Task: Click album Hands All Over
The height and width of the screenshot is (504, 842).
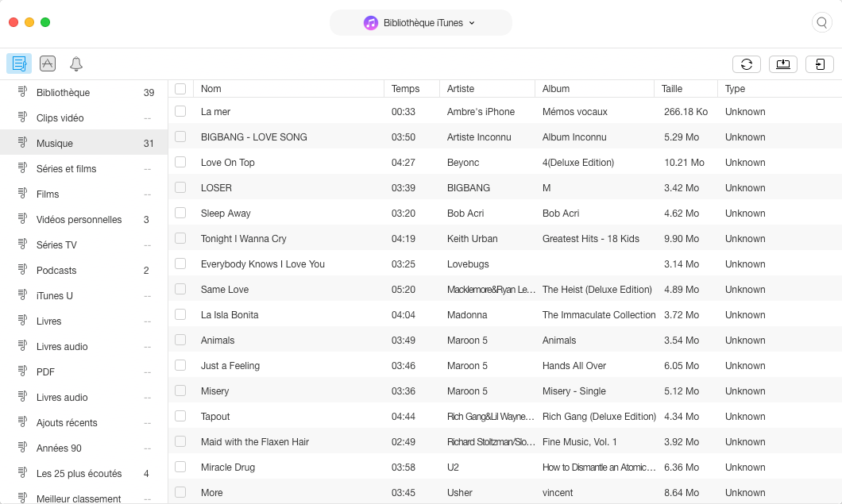Action: click(574, 366)
